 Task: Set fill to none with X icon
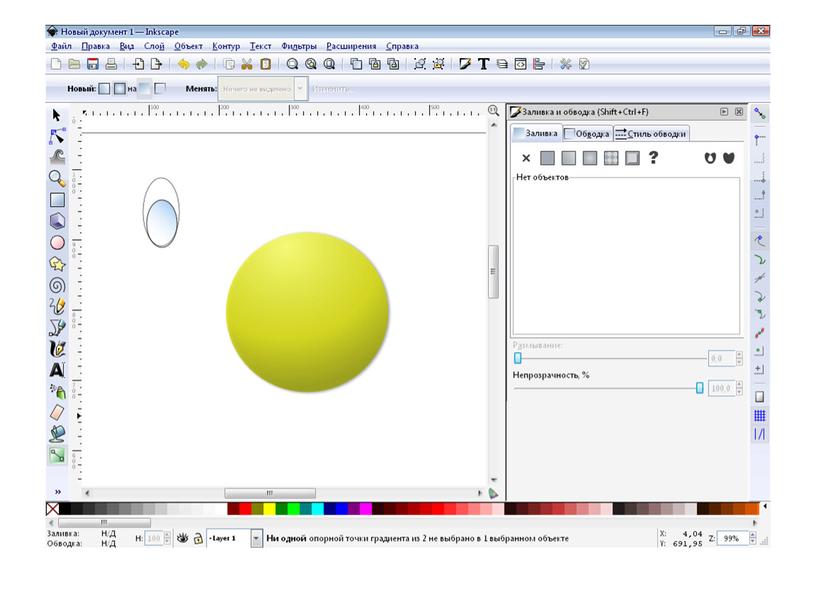tap(526, 158)
